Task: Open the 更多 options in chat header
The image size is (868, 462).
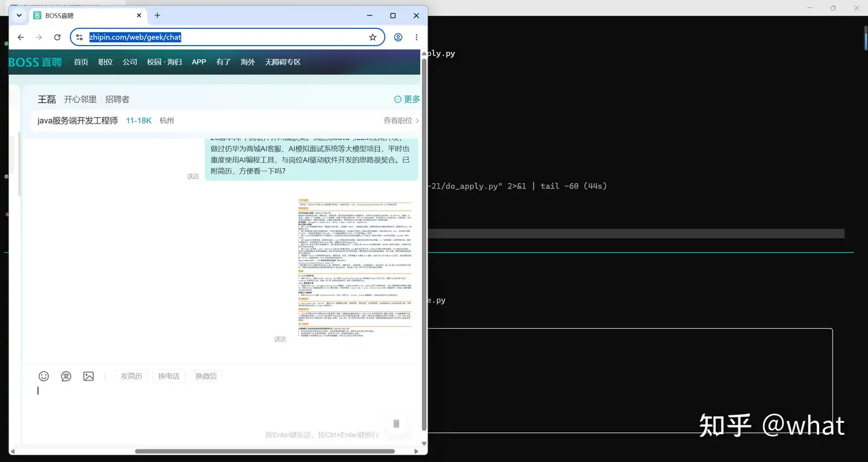Action: pos(407,99)
